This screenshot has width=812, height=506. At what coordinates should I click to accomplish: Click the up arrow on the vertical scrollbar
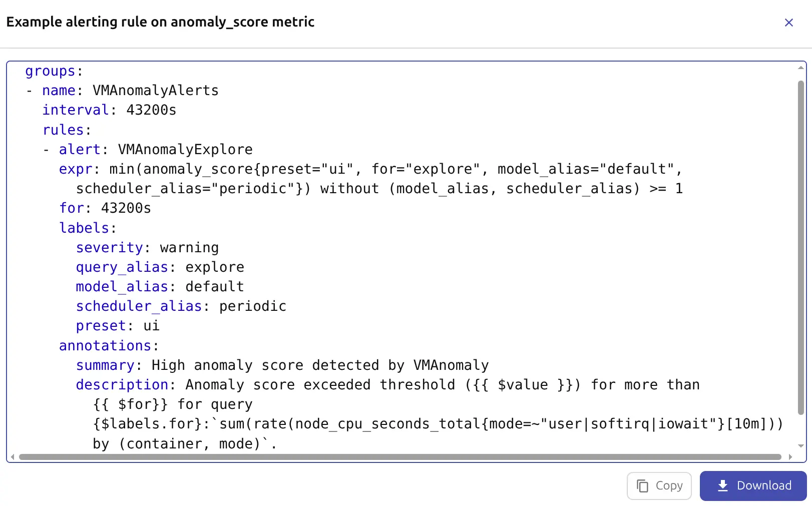pyautogui.click(x=800, y=68)
